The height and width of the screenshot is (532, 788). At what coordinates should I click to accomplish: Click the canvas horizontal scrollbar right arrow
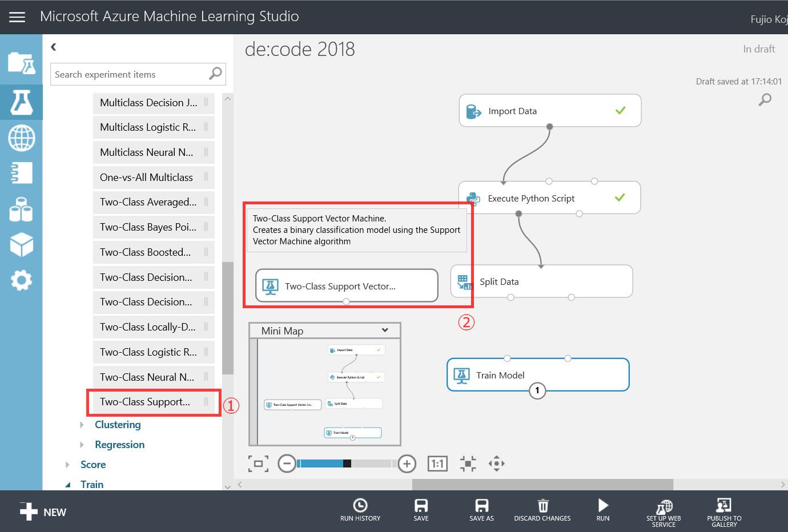coord(783,485)
